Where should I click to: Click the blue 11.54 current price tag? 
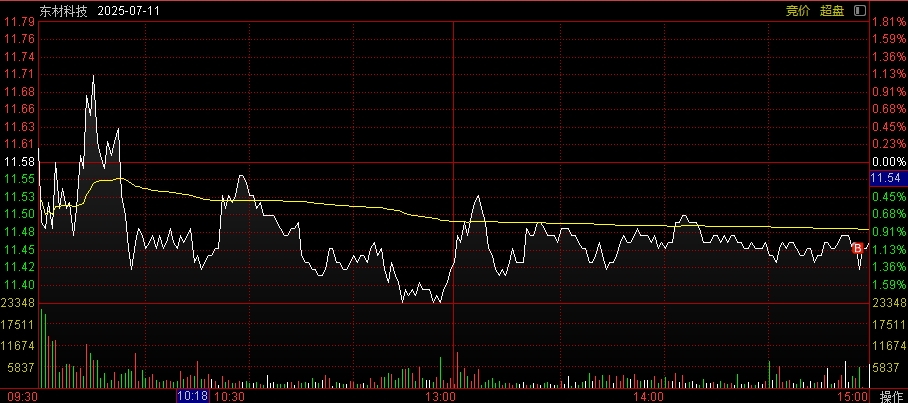(889, 178)
